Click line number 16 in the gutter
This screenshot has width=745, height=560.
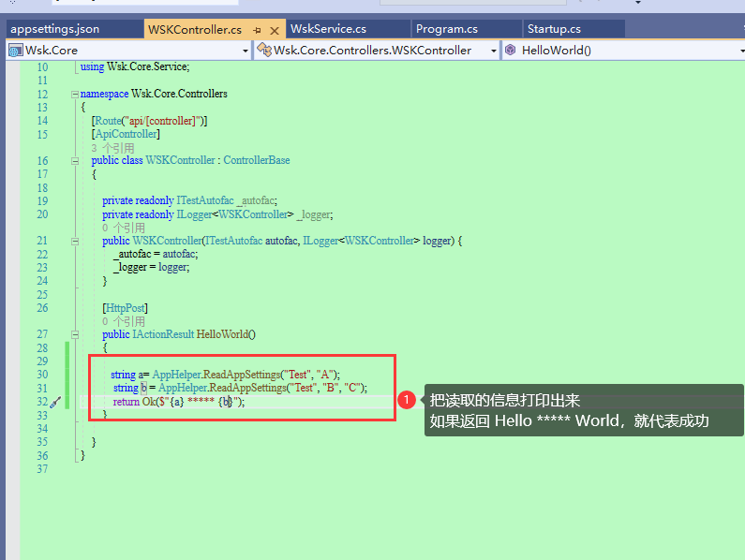coord(43,161)
